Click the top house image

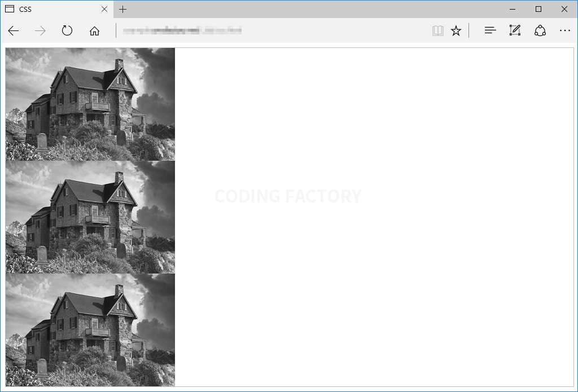(x=90, y=104)
